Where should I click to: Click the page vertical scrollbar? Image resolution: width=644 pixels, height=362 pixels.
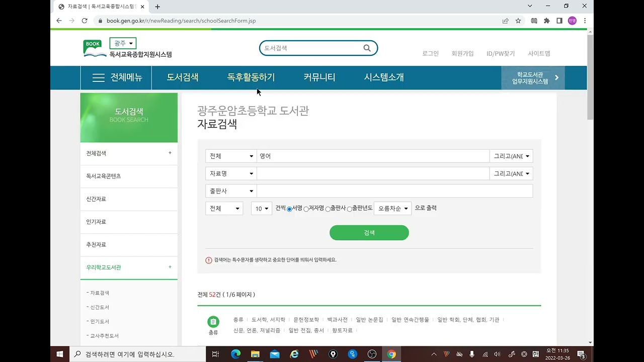[590, 76]
